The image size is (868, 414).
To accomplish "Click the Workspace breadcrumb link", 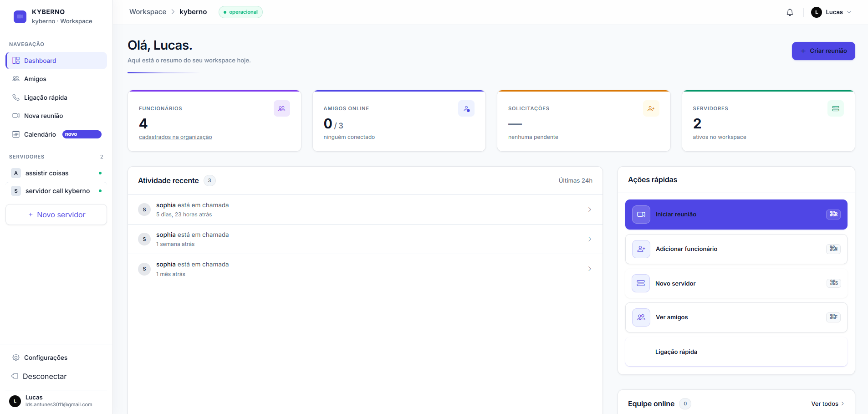I will click(148, 12).
